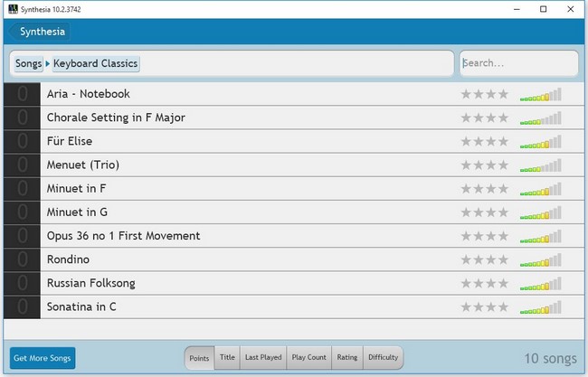The width and height of the screenshot is (588, 377).
Task: Rate Für Elise using the stars
Action: (x=485, y=141)
